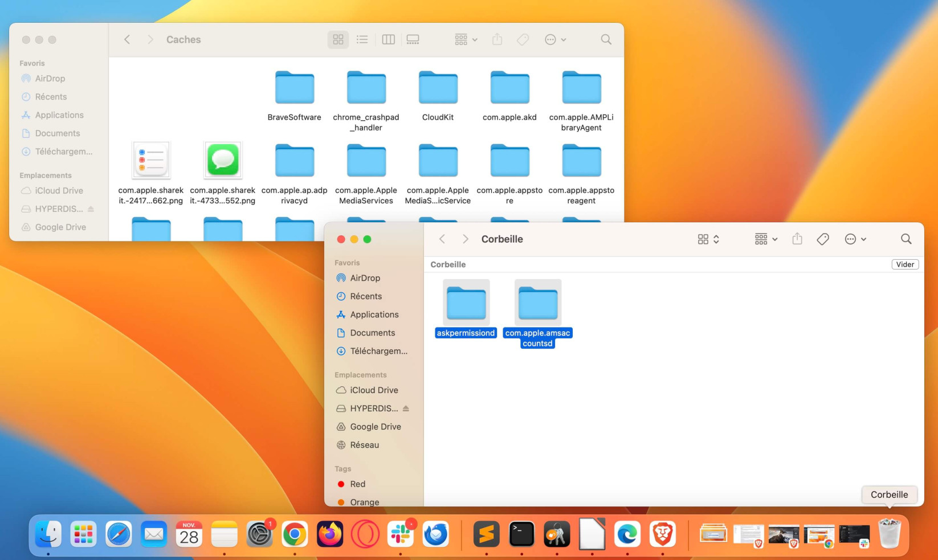Switch Caches window to icon view
This screenshot has height=560, width=938.
(338, 39)
